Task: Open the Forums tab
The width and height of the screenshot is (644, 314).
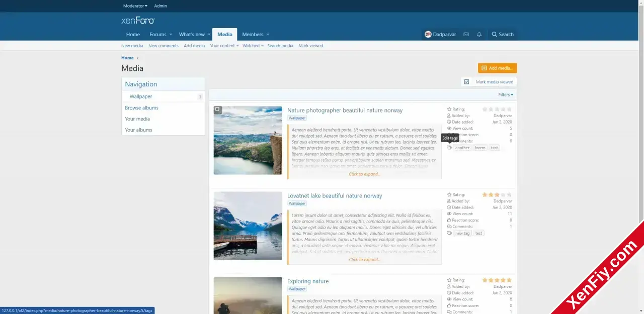Action: click(158, 35)
